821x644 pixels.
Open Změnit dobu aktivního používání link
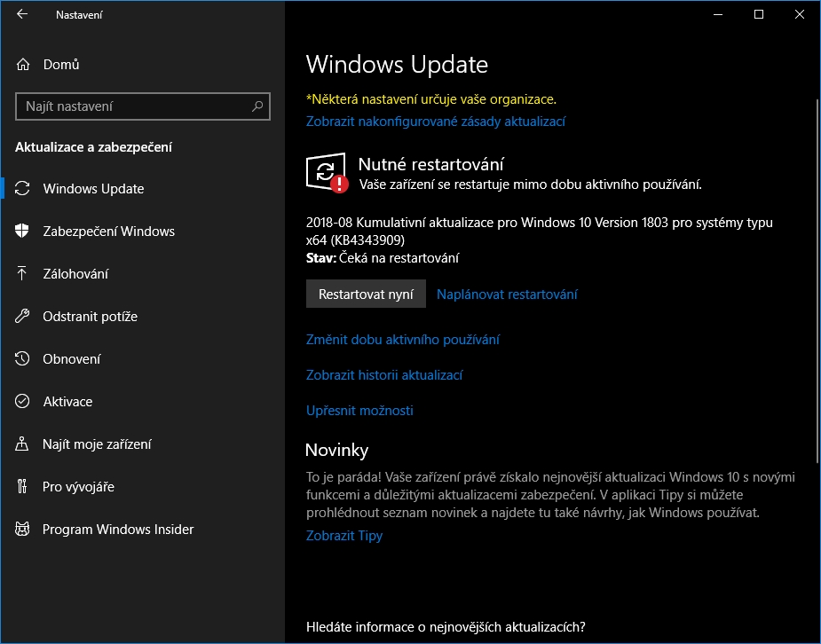click(x=403, y=340)
